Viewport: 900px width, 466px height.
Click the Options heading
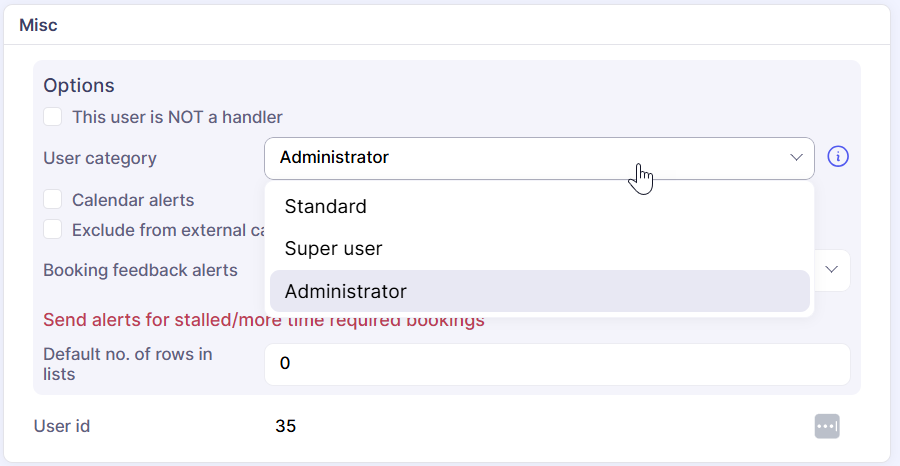pyautogui.click(x=79, y=86)
